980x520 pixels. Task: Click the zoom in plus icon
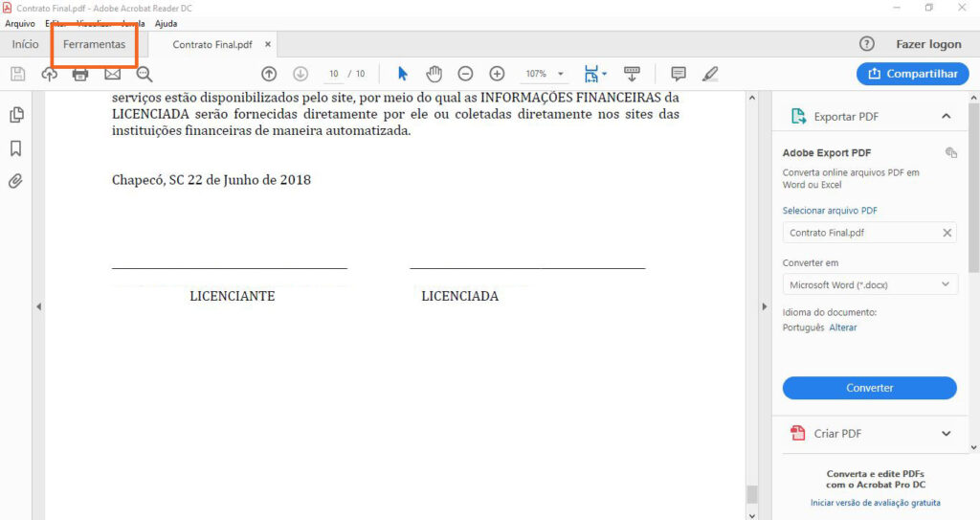coord(497,74)
